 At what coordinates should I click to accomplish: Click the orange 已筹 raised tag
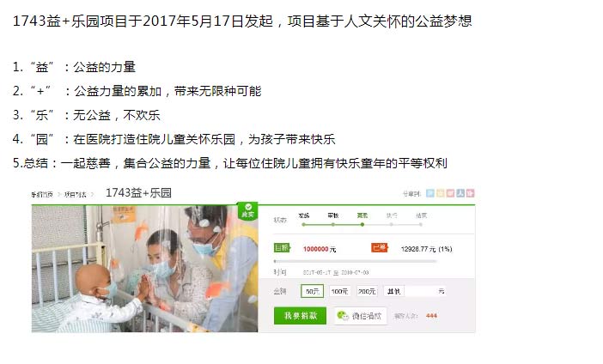pyautogui.click(x=380, y=248)
